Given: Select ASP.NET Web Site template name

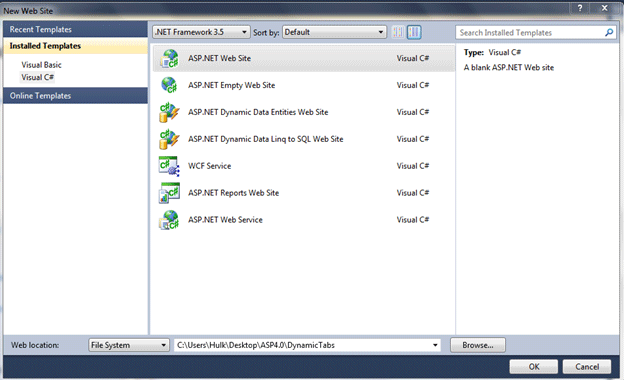Looking at the screenshot, I should click(219, 58).
